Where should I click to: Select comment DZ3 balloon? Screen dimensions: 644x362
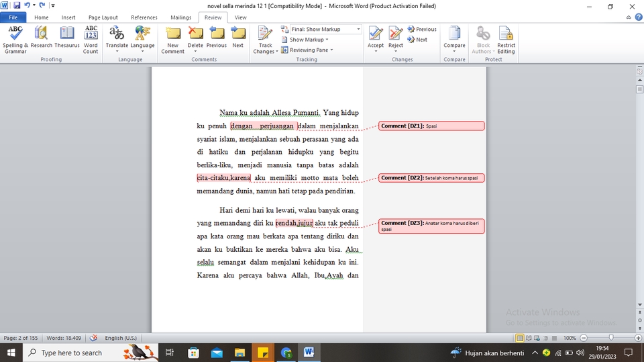431,226
